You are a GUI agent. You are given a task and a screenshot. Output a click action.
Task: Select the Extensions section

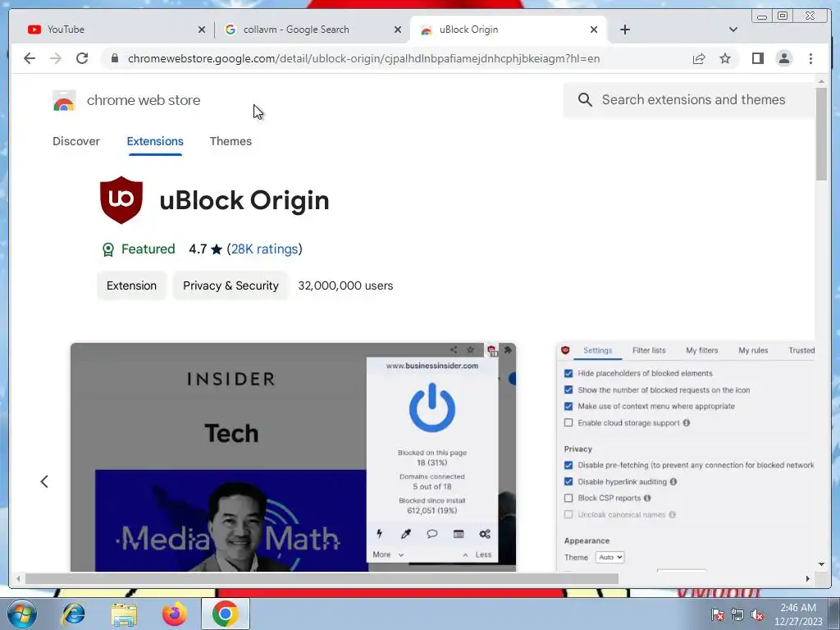(155, 141)
